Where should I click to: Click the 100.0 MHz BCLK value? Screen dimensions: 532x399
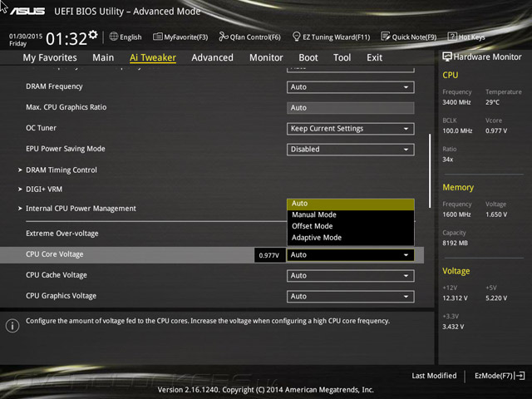457,131
